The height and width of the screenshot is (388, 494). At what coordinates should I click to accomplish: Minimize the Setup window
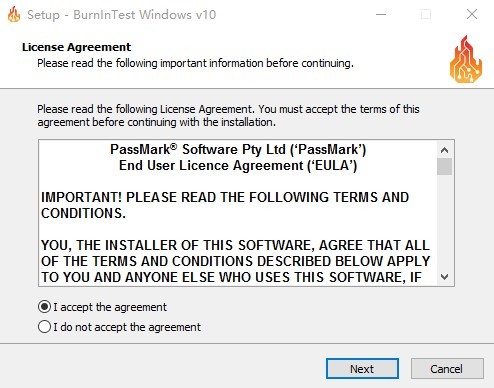pyautogui.click(x=381, y=14)
